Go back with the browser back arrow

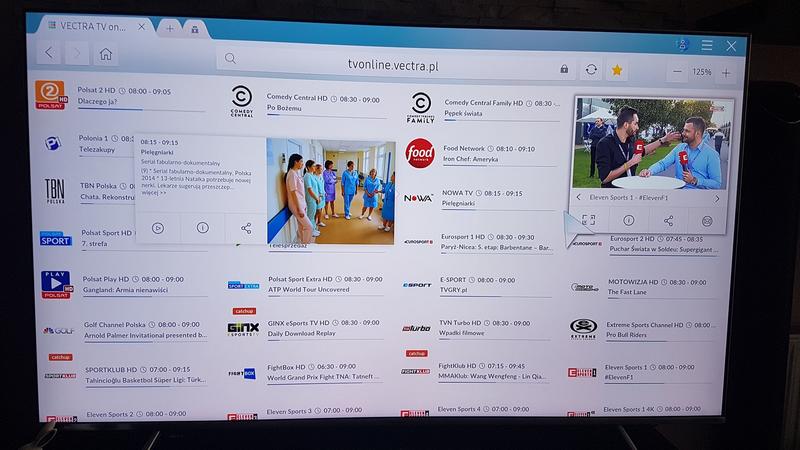[49, 53]
